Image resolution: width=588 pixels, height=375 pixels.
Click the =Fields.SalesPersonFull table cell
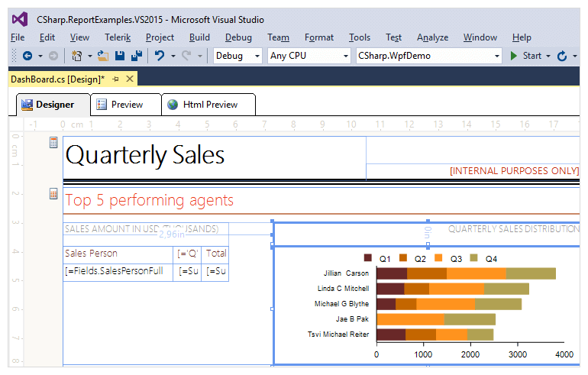(118, 271)
